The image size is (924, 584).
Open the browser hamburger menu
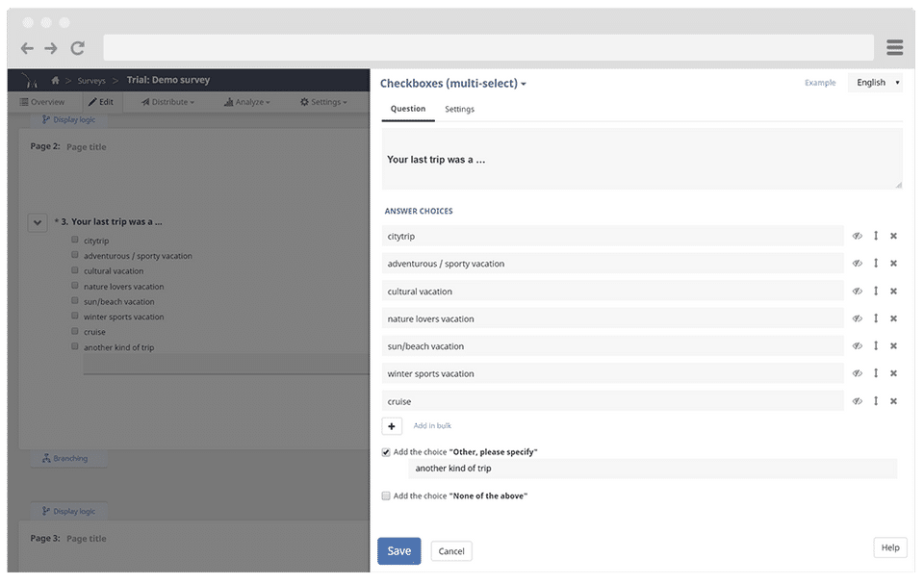pos(894,48)
